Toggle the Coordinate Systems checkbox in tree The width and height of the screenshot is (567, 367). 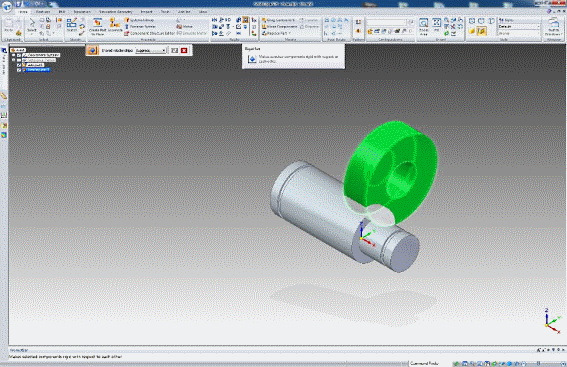[19, 55]
